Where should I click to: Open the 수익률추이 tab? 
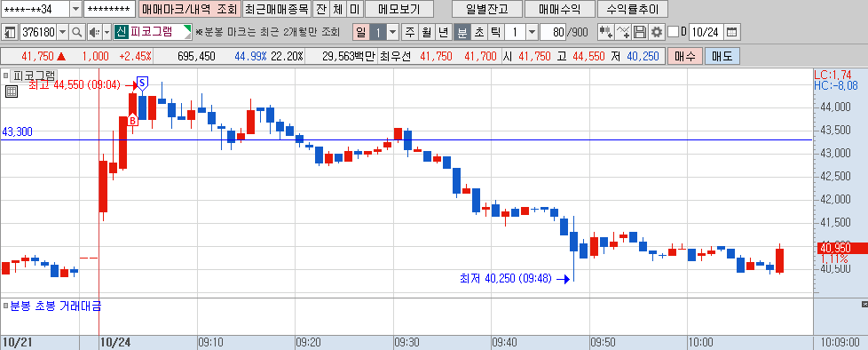tap(633, 9)
